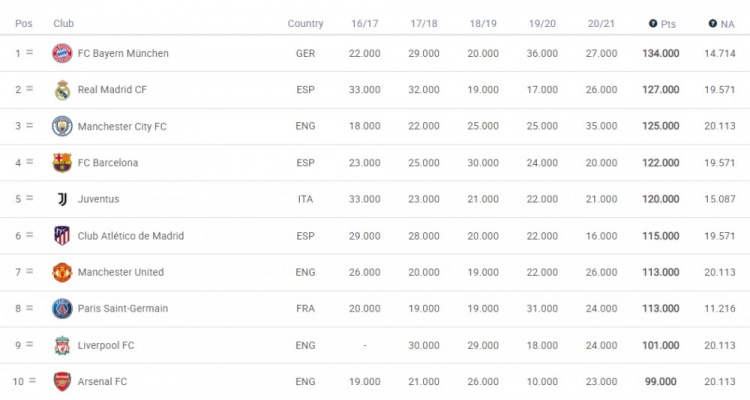The height and width of the screenshot is (400, 750).
Task: Select the Juventus club name
Action: coord(99,199)
